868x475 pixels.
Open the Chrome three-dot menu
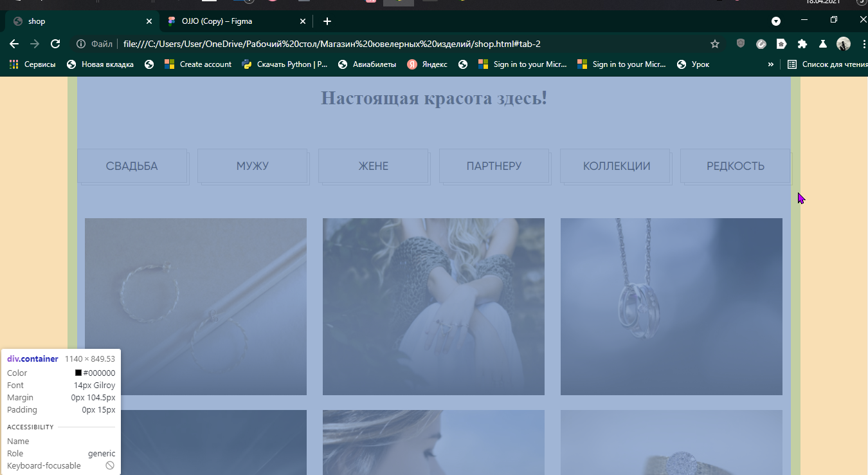(x=863, y=44)
